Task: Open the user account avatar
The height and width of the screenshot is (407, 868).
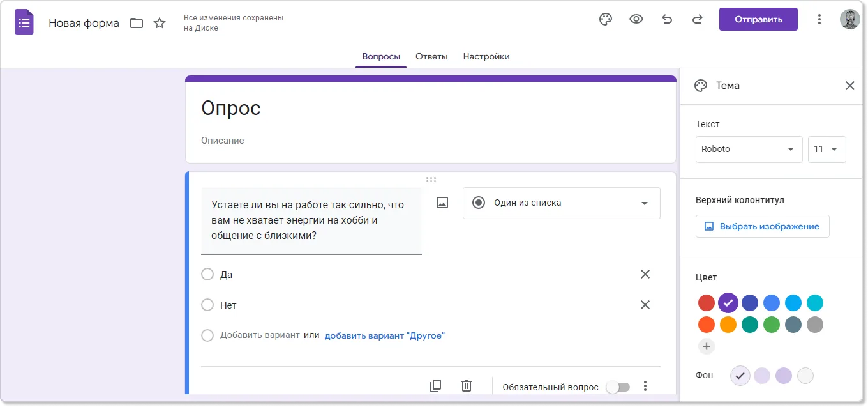Action: (849, 19)
